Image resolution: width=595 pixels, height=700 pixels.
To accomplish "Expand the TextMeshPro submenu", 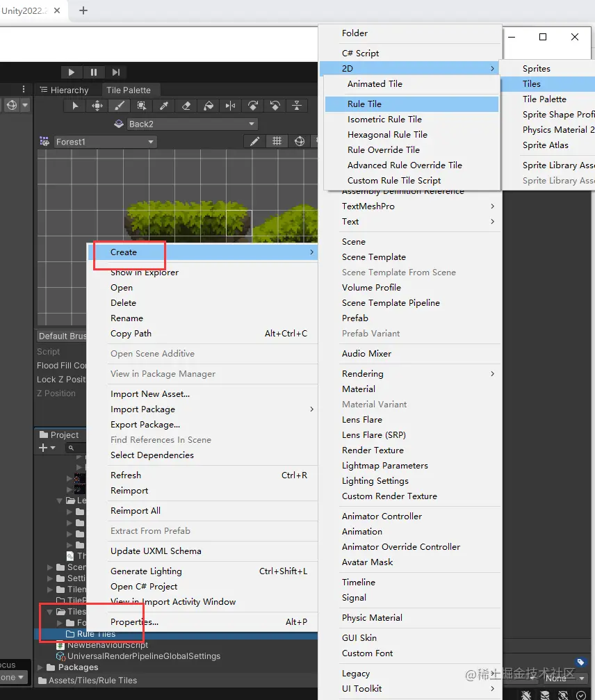I will [410, 206].
